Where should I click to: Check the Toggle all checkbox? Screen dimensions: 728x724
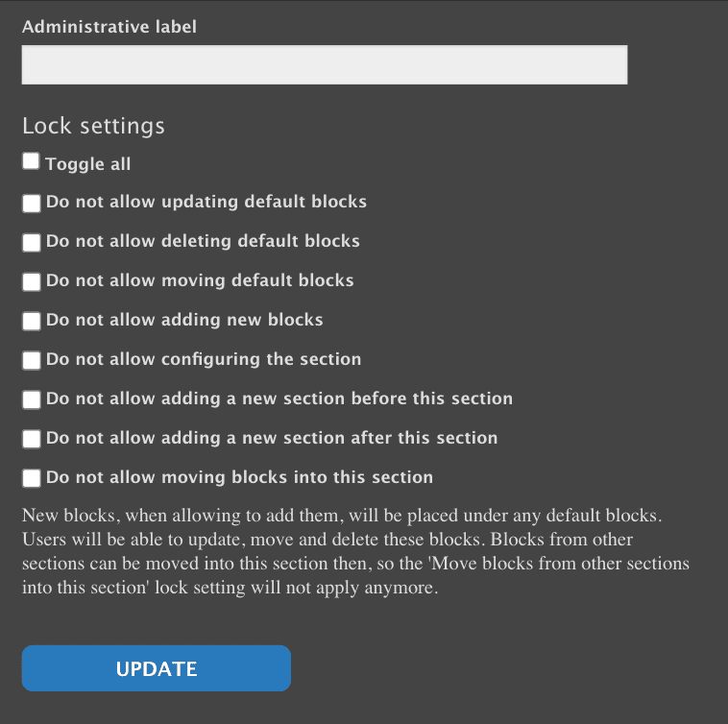pyautogui.click(x=31, y=162)
